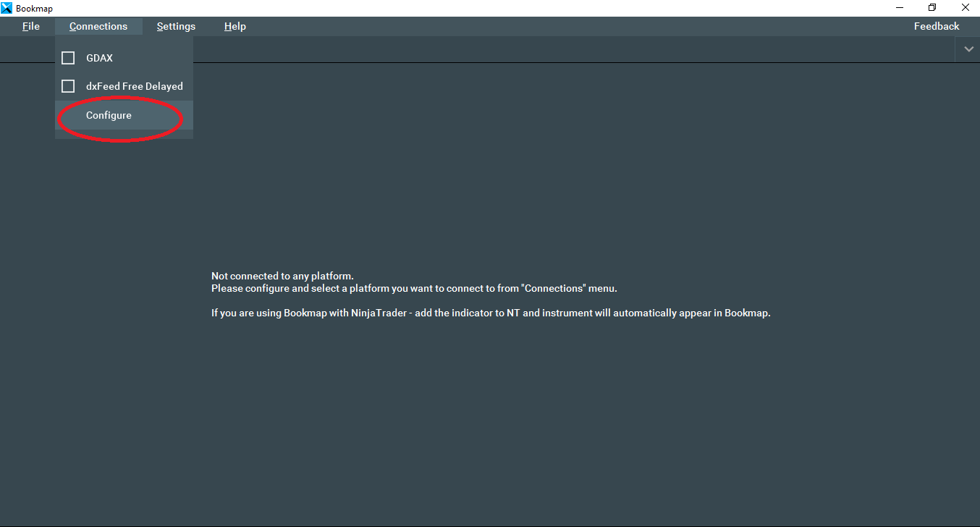
Task: Enable the GDAX connection checkbox
Action: pos(68,58)
